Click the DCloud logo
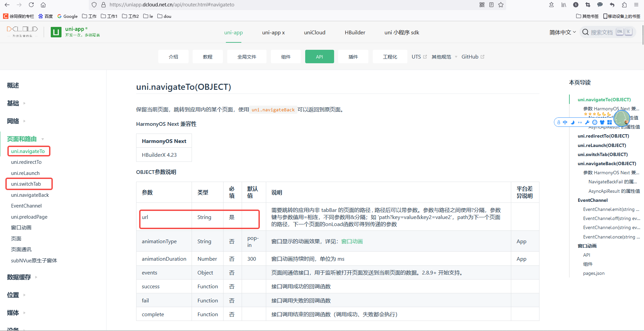 [x=22, y=32]
